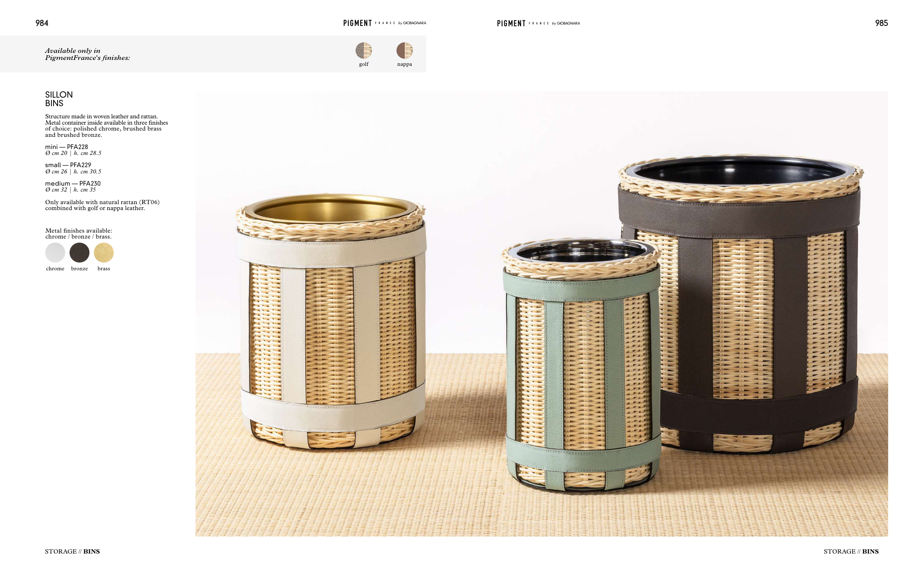Viewport: 924px width, 572px height.
Task: Click the STORAGE // BINS footer on left page
Action: (x=72, y=551)
